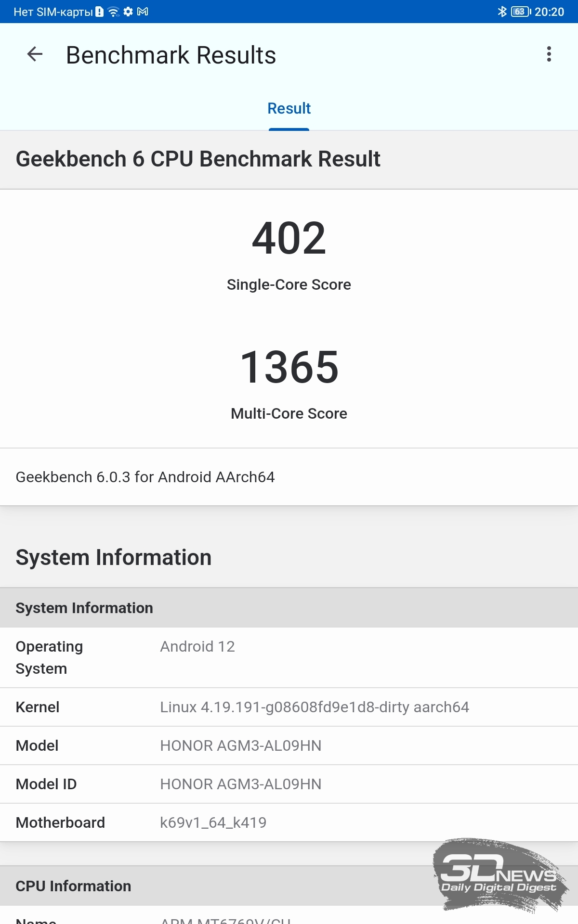
Task: Tap the Linux 4.19.191 kernel value
Action: click(315, 707)
